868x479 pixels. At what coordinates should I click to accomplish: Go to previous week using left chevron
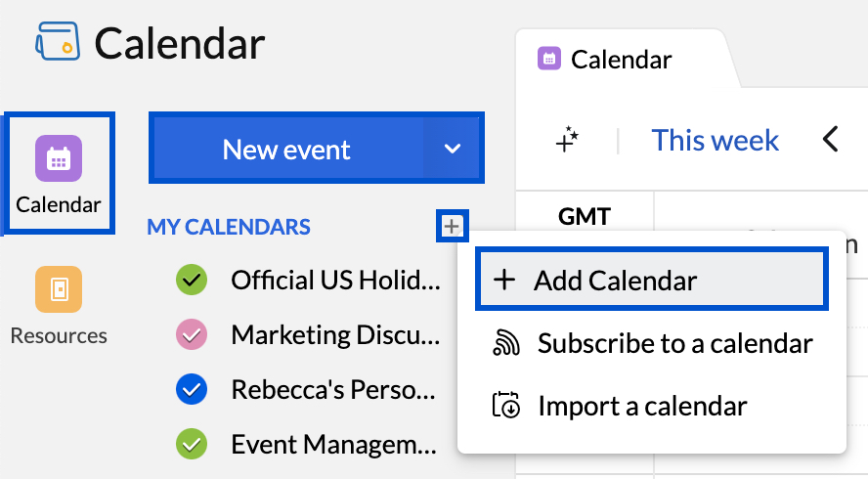(x=830, y=140)
